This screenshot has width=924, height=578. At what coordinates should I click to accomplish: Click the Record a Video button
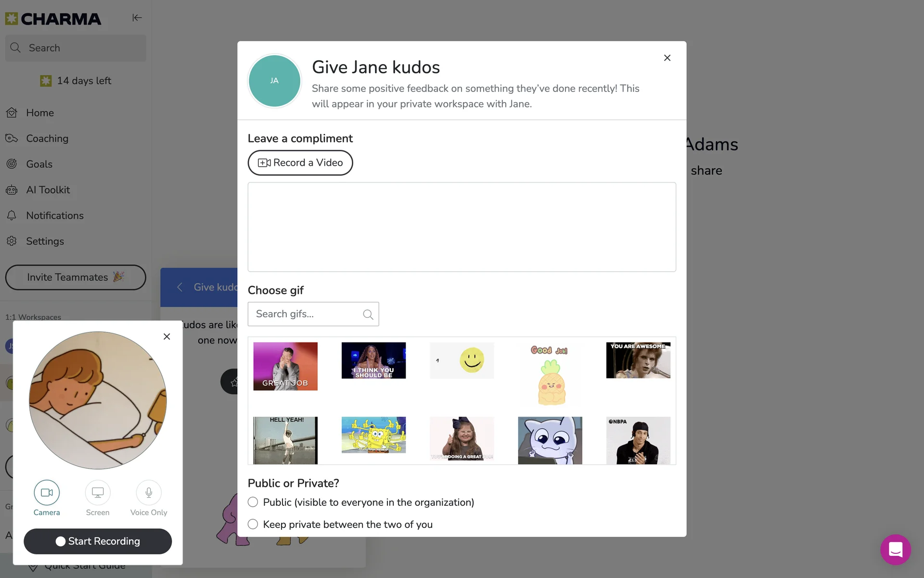[x=300, y=163]
